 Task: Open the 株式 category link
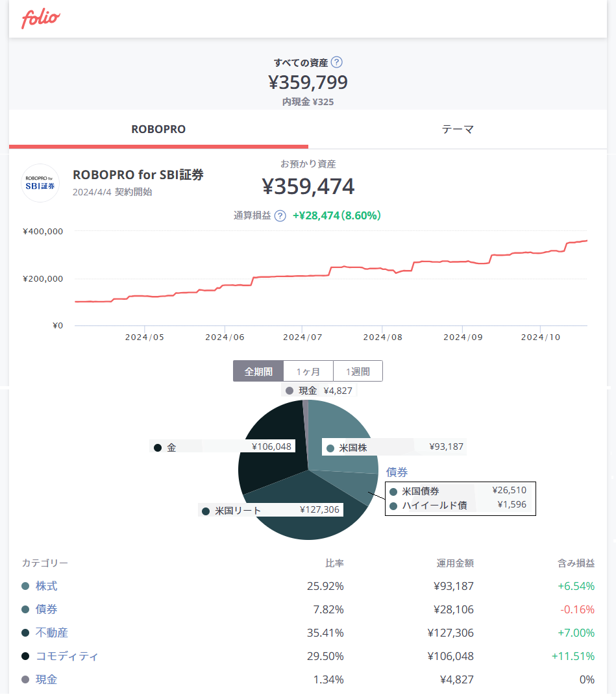tap(46, 586)
